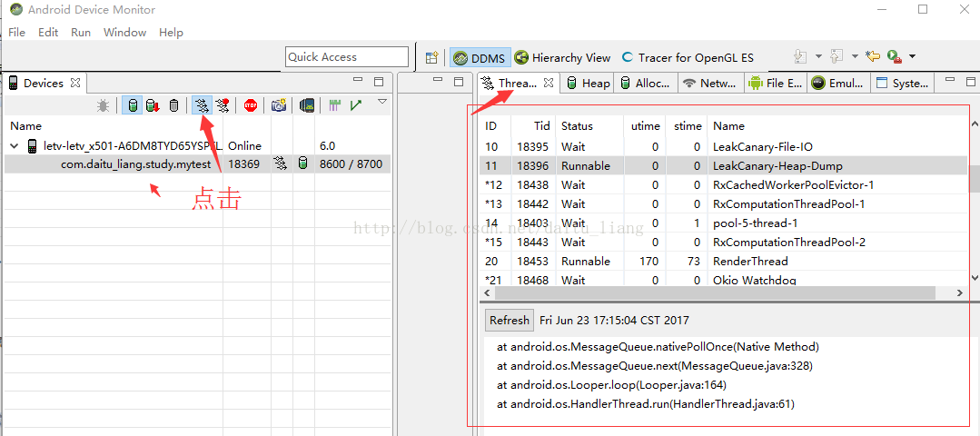The width and height of the screenshot is (980, 436).
Task: Click the Looper.loop stack trace line
Action: pos(612,385)
